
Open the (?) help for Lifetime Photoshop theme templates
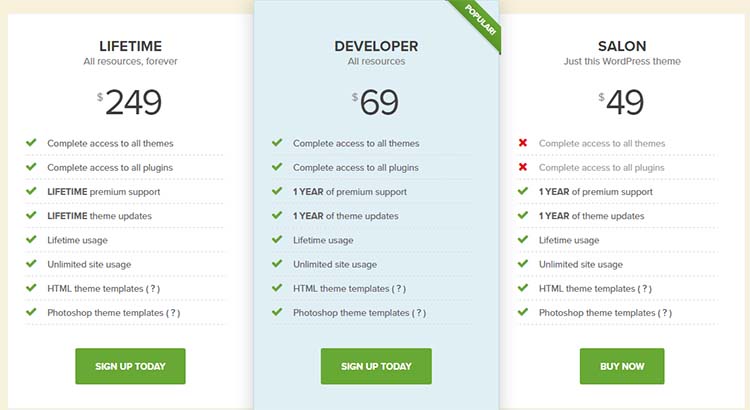click(x=173, y=313)
